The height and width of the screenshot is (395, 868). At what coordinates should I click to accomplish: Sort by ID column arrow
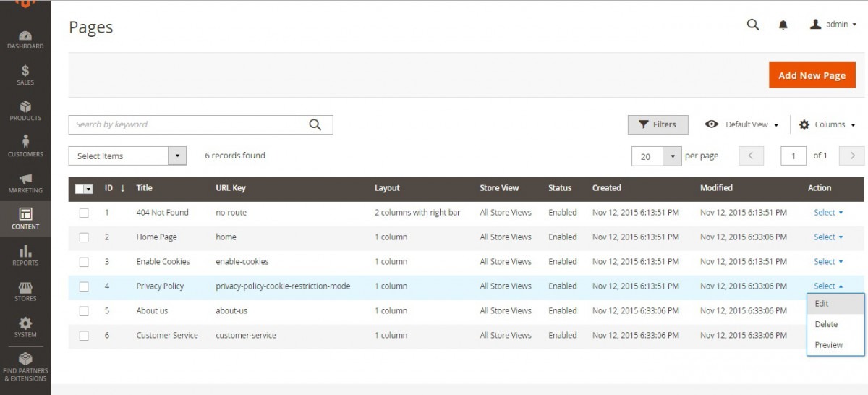point(122,188)
